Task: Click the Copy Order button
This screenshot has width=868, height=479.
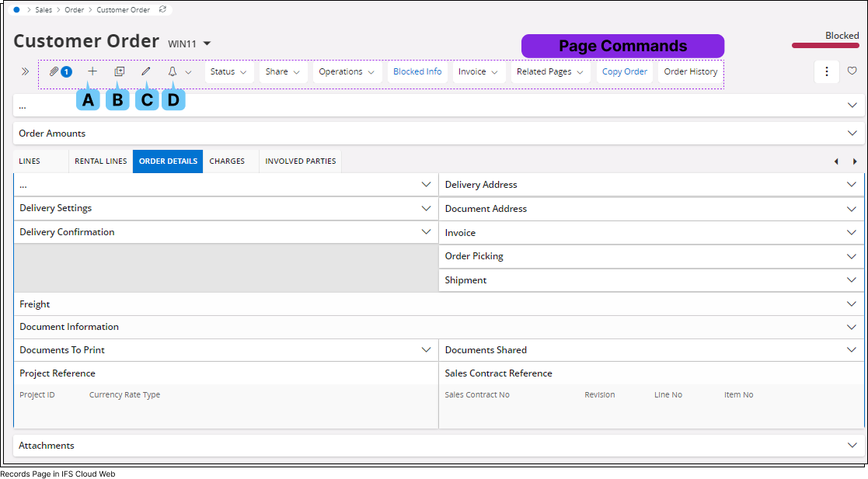Action: 624,71
